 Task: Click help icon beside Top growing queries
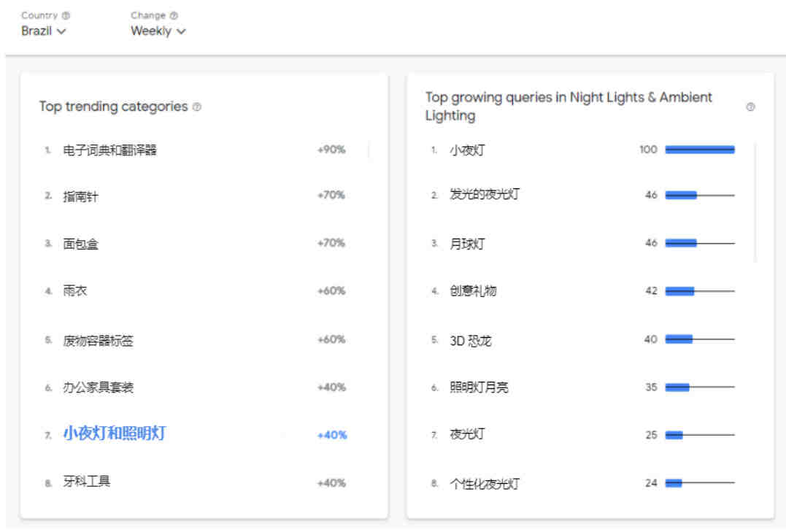(750, 107)
